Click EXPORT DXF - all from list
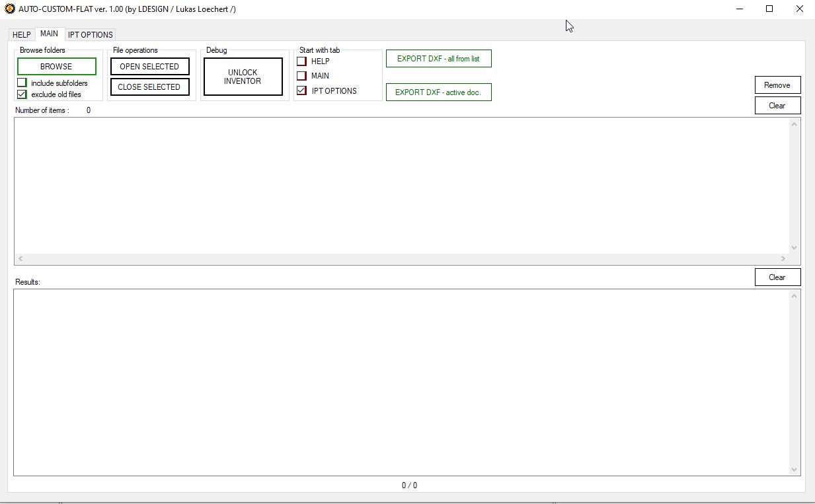 (438, 59)
